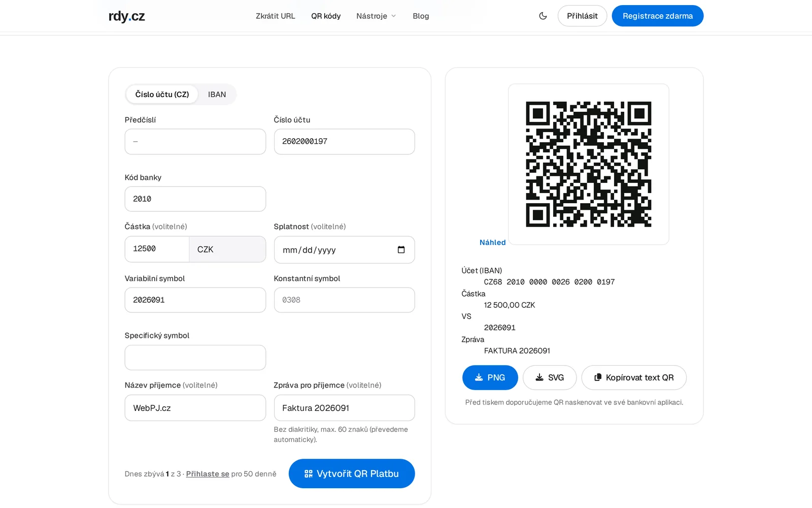Viewport: 812px width, 508px height.
Task: Click the Náhled label
Action: pyautogui.click(x=492, y=242)
